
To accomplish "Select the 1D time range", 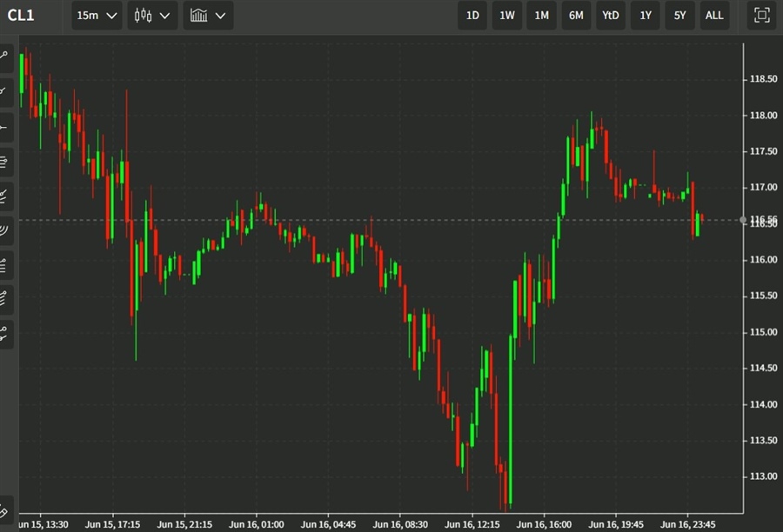I will click(472, 16).
